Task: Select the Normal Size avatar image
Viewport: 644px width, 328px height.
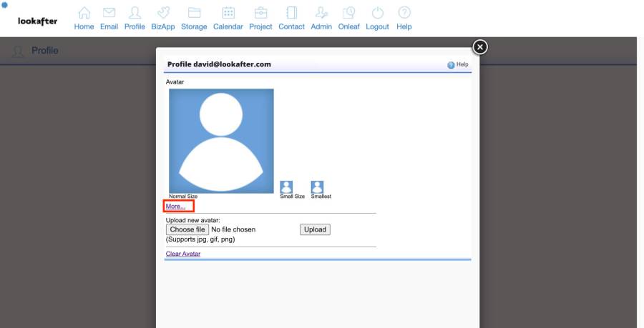Action: coord(221,141)
